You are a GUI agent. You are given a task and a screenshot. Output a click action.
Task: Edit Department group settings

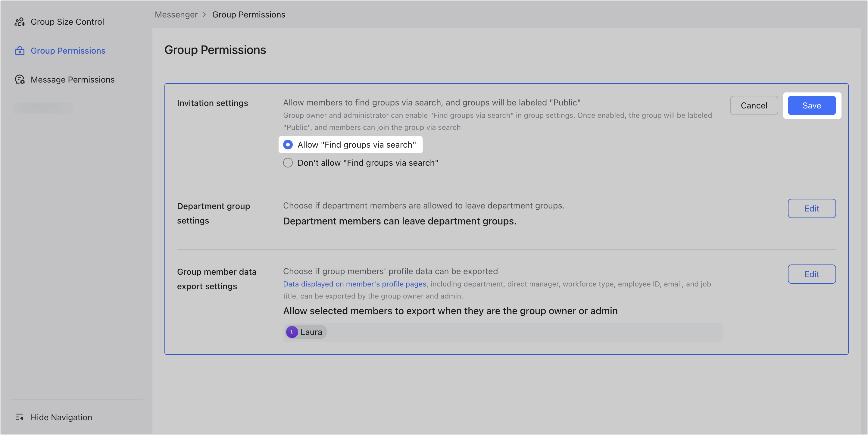tap(811, 208)
